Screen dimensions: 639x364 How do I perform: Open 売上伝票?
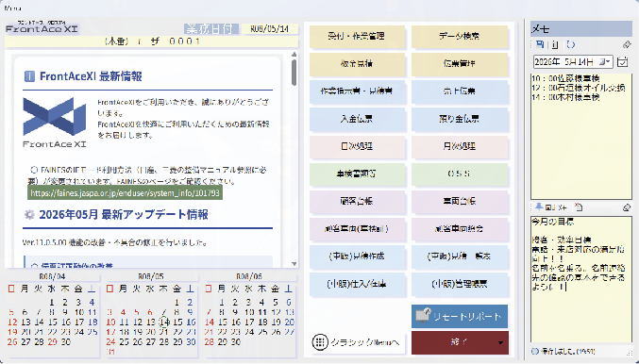(x=460, y=91)
